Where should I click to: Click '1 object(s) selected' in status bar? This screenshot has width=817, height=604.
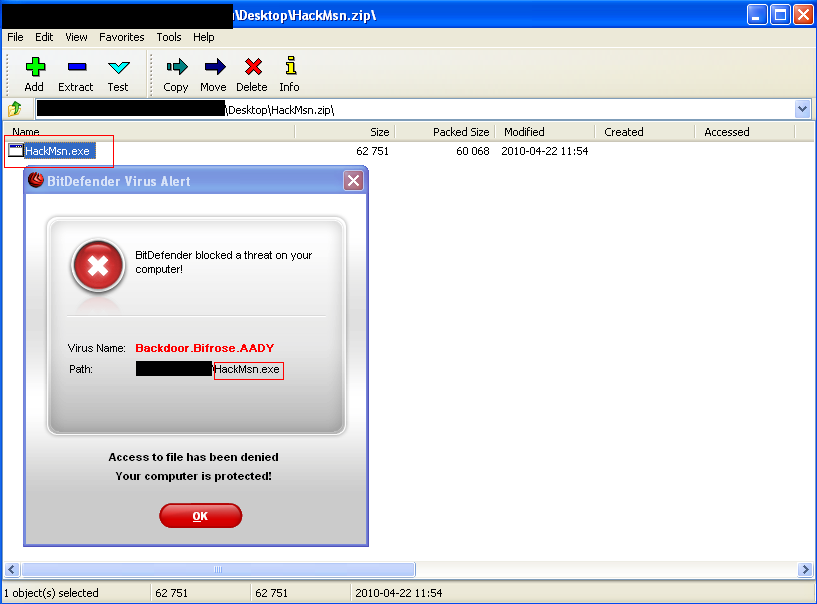coord(51,593)
